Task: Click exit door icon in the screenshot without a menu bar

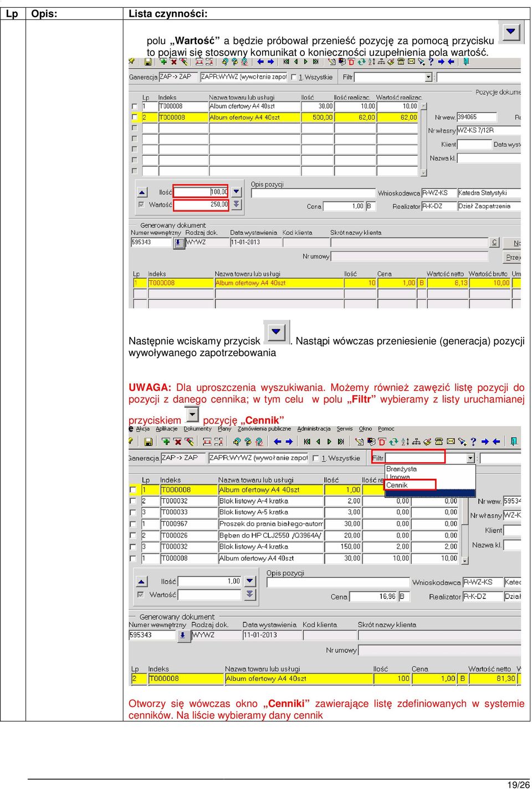Action: [x=466, y=62]
